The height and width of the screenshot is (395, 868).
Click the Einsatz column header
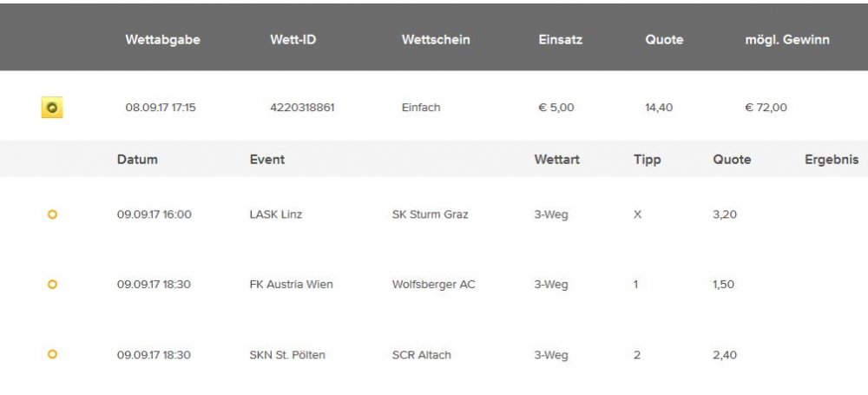tap(560, 40)
